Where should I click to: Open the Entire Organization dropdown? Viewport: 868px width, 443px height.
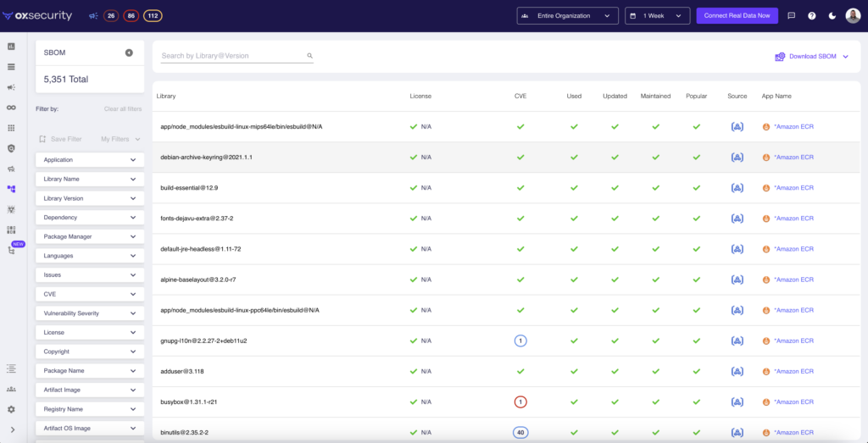pos(567,15)
